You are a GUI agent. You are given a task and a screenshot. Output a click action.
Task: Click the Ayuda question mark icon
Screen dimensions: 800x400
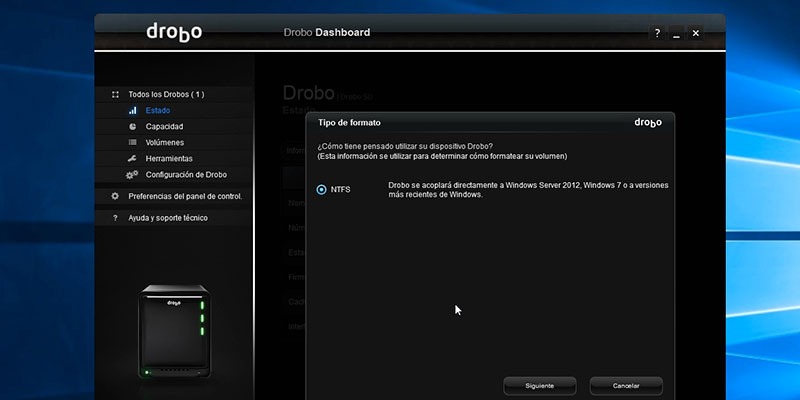pos(115,218)
